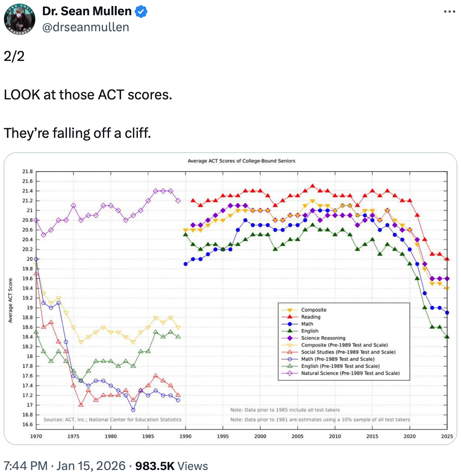The image size is (461, 476).
Task: Open the Dr. Sean Mullen display name link
Action: pos(87,11)
